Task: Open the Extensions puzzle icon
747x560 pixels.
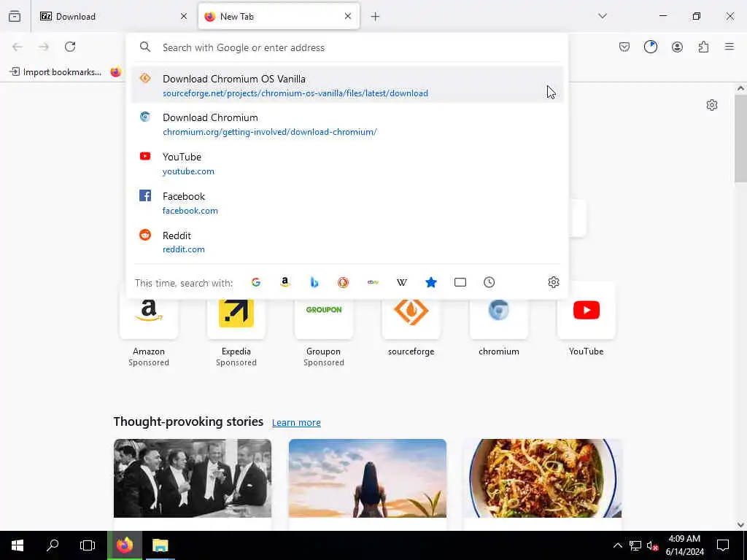Action: coord(703,47)
